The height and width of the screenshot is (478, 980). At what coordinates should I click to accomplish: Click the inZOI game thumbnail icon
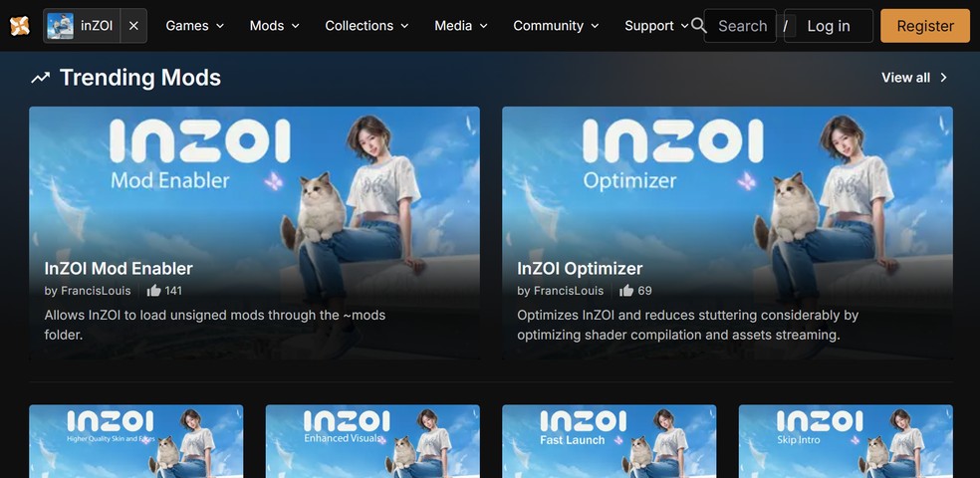[x=60, y=26]
